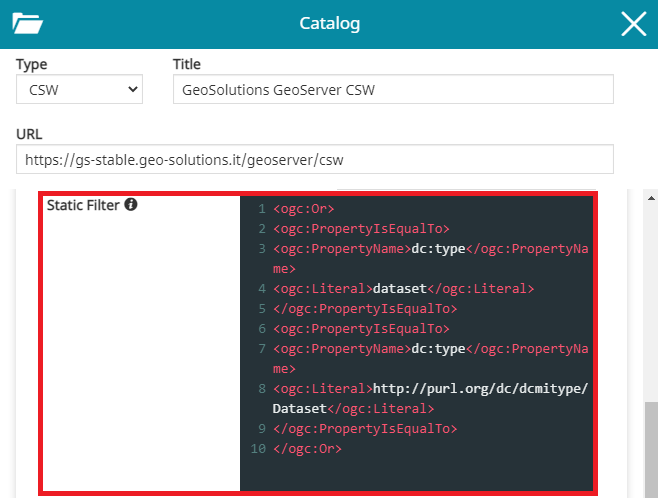Click line number 6 in editor gutter
Screen dimensions: 658x498
tap(260, 329)
